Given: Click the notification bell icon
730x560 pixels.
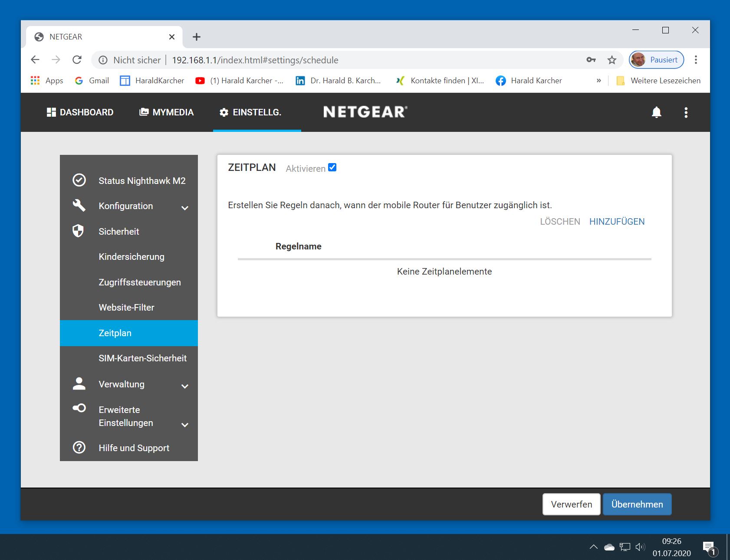Looking at the screenshot, I should click(656, 112).
